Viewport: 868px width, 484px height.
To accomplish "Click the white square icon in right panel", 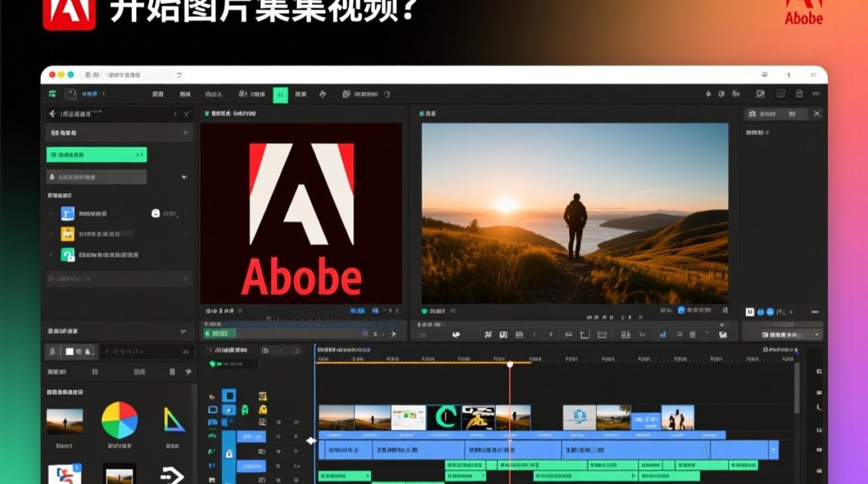I will (x=750, y=312).
